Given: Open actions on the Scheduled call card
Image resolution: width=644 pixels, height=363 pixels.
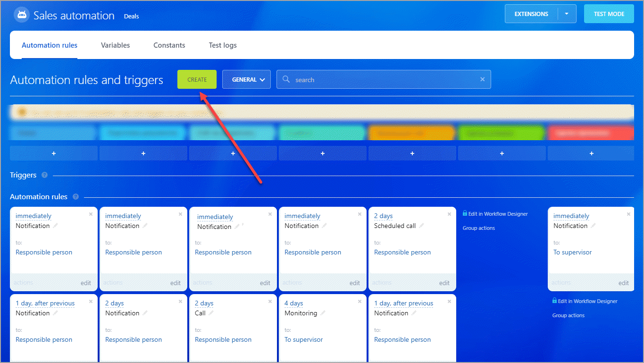Looking at the screenshot, I should (382, 283).
